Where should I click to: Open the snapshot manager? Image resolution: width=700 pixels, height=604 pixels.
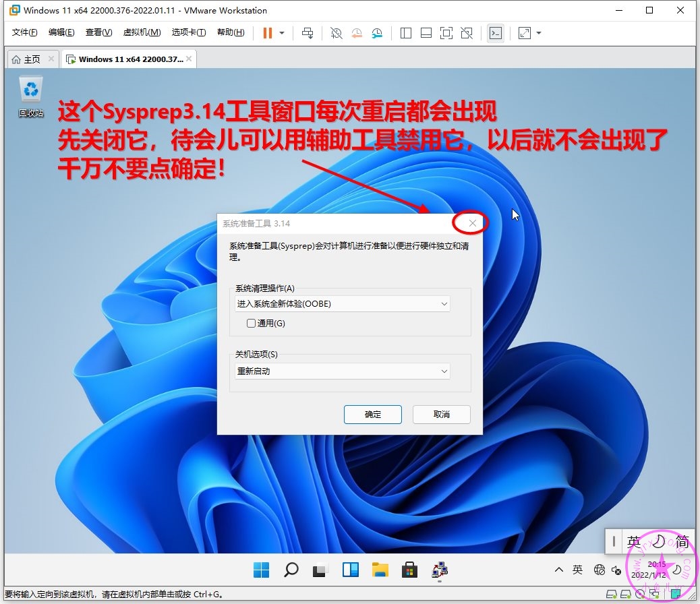coord(377,33)
